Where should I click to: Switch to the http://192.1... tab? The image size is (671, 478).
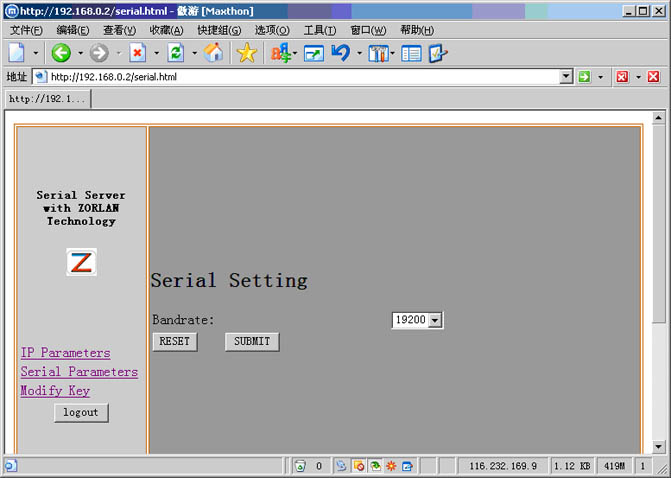47,99
